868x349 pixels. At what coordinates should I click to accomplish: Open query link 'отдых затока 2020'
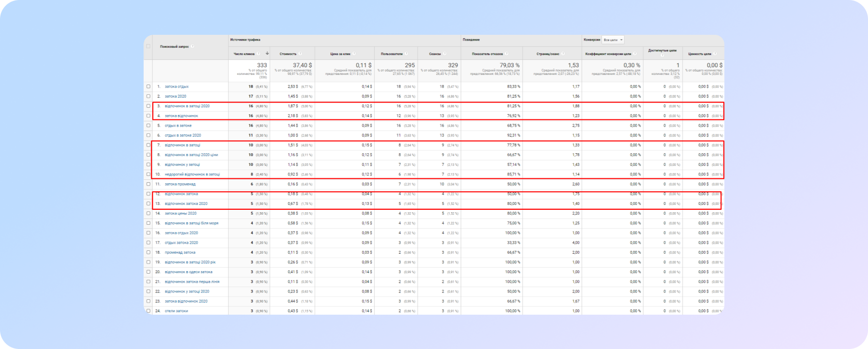(x=181, y=243)
